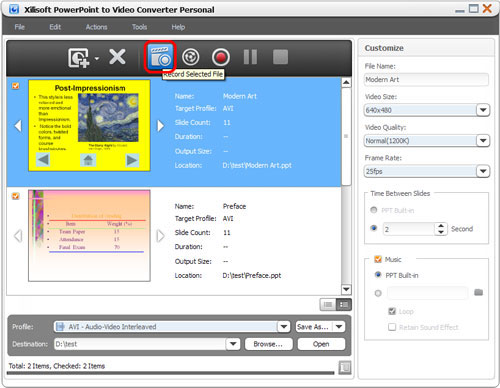
Task: Click the application logo icon
Action: [x=14, y=9]
